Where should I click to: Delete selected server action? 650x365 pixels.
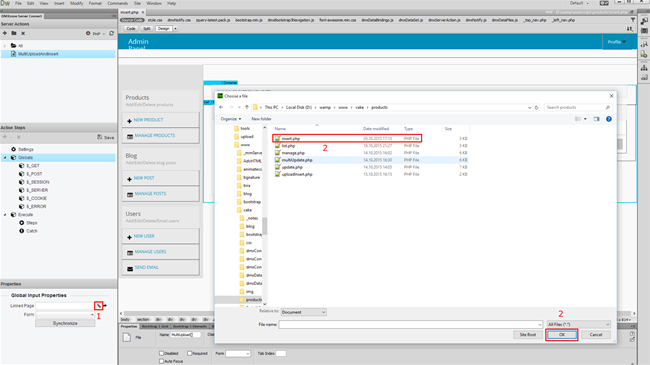click(x=23, y=33)
